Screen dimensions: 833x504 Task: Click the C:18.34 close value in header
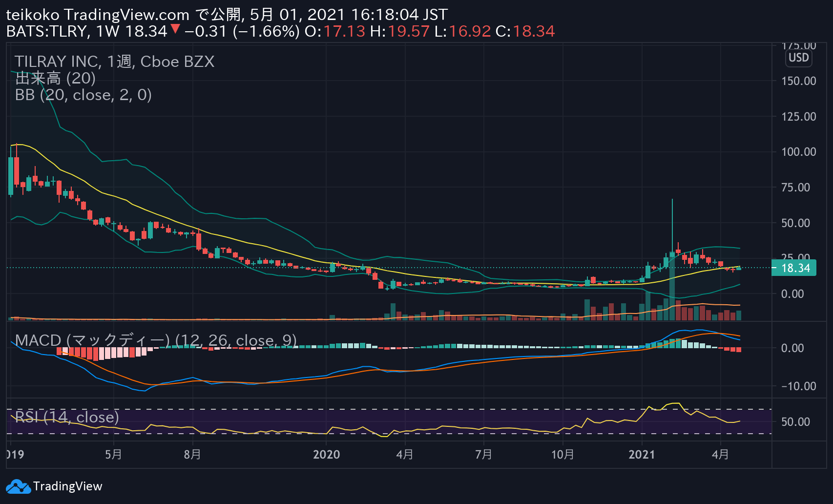click(x=525, y=32)
